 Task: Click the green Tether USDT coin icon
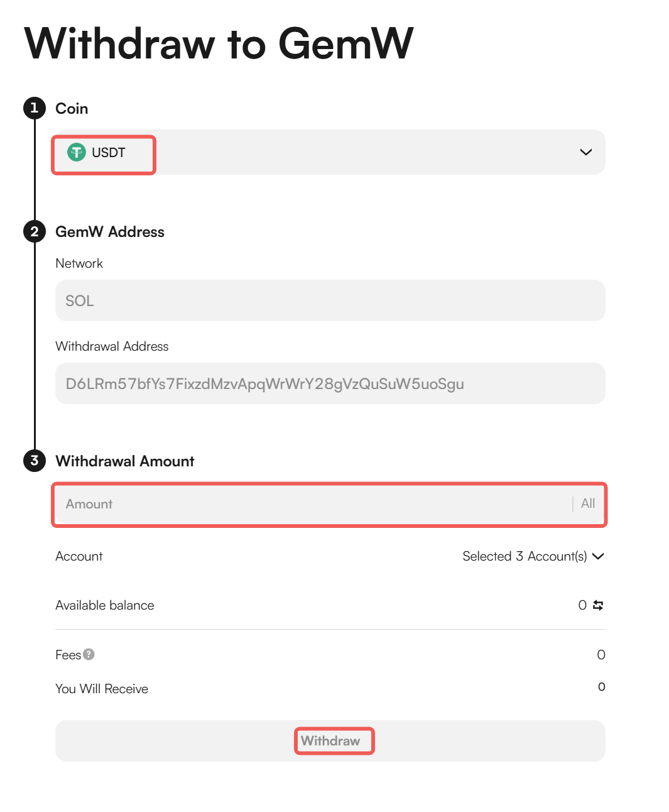pyautogui.click(x=77, y=152)
